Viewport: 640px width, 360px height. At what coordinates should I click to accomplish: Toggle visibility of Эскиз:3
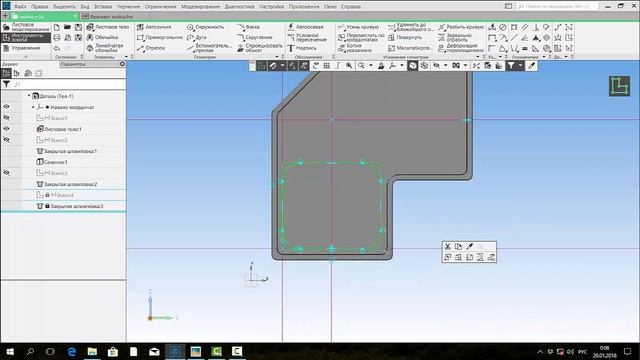(x=6, y=173)
